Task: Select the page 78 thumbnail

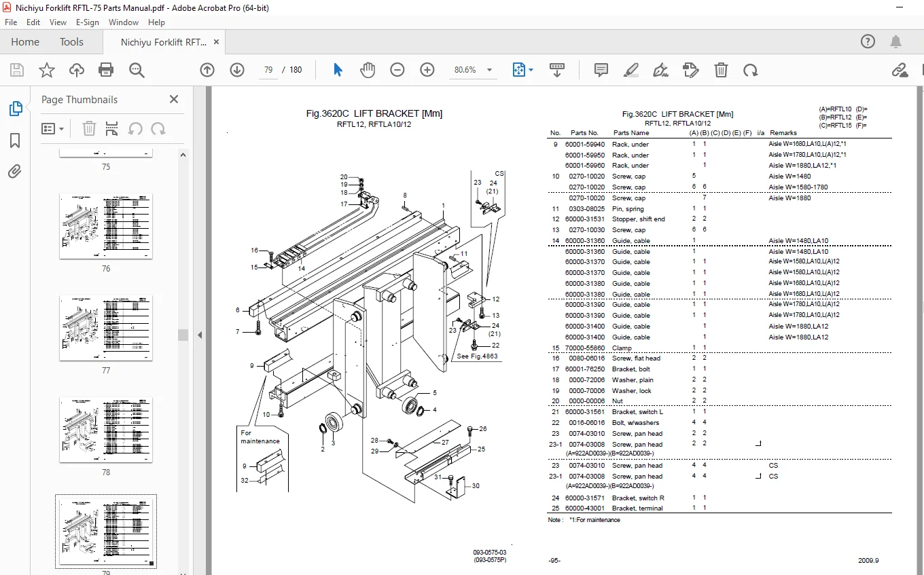Action: click(x=106, y=430)
